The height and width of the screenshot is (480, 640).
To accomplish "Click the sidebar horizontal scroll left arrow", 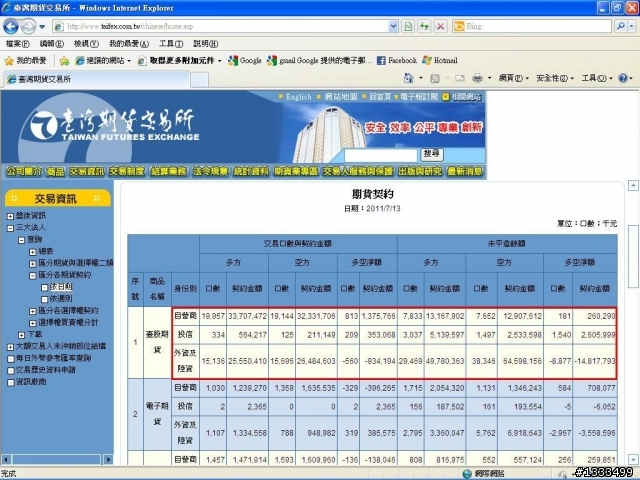I will tap(6, 460).
